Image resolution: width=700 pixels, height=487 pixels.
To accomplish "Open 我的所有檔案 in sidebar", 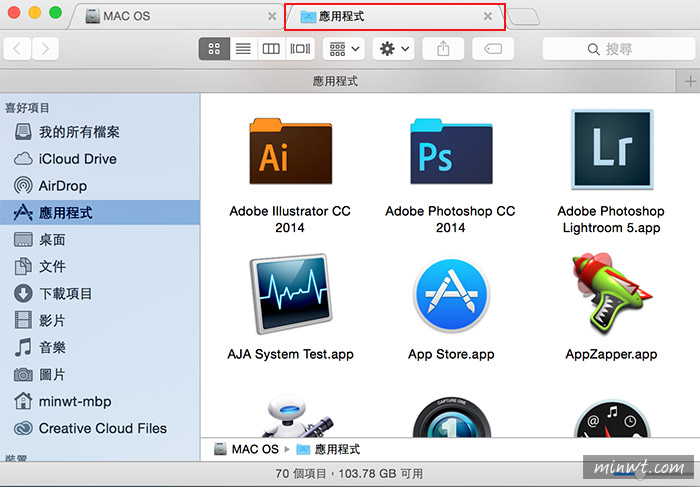I will [x=100, y=132].
